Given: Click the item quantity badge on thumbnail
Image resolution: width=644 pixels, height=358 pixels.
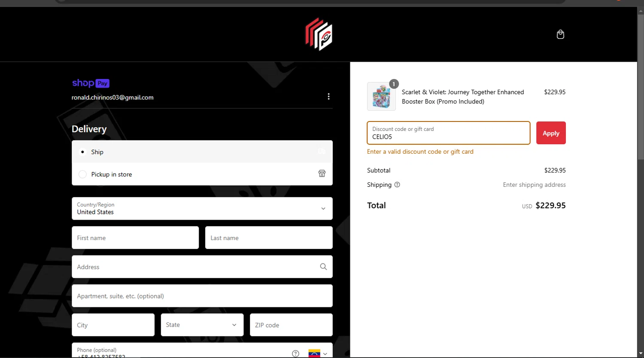Looking at the screenshot, I should point(394,84).
